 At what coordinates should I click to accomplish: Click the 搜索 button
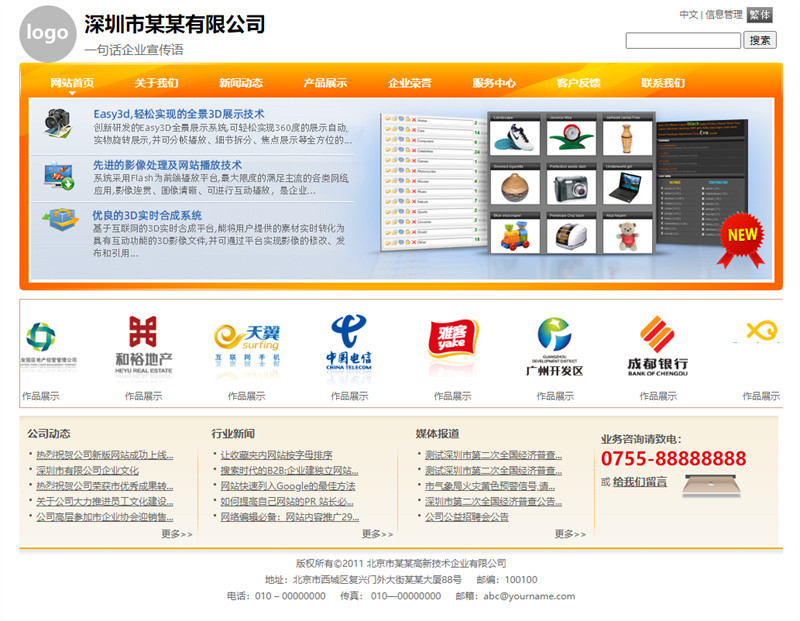(x=760, y=40)
